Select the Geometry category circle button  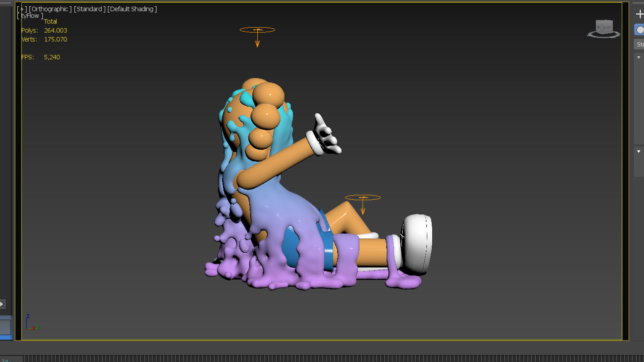640,30
